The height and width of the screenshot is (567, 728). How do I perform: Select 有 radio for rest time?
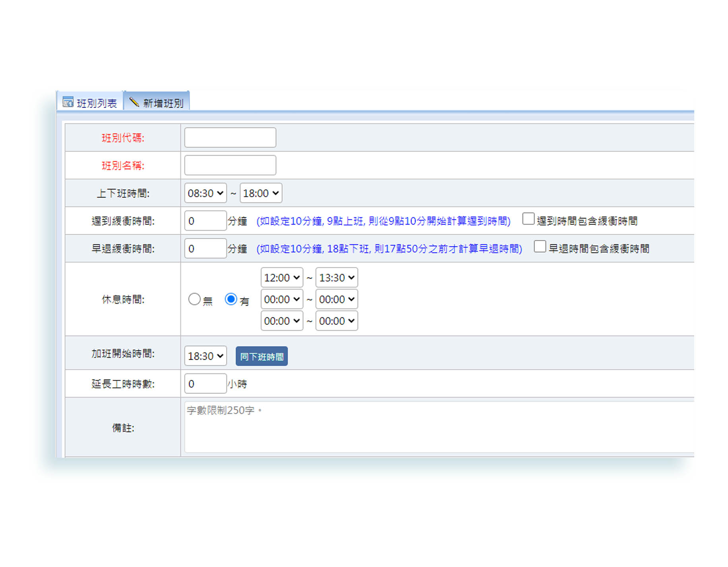(231, 299)
